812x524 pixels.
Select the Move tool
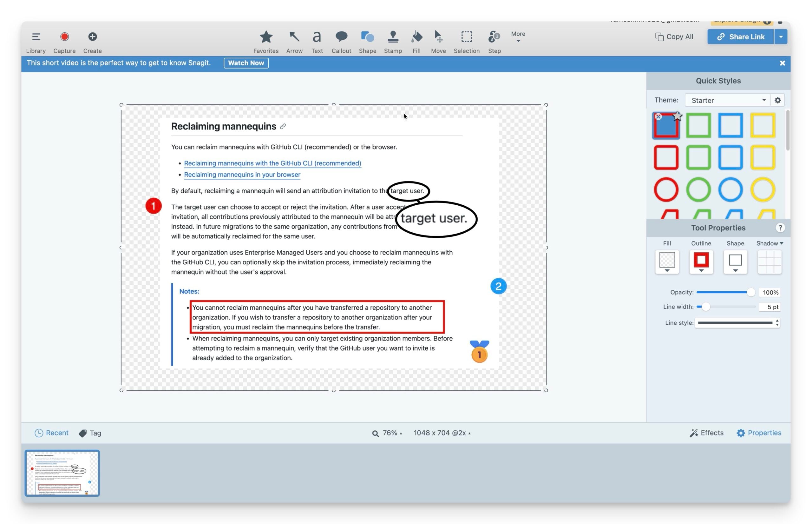pyautogui.click(x=438, y=37)
